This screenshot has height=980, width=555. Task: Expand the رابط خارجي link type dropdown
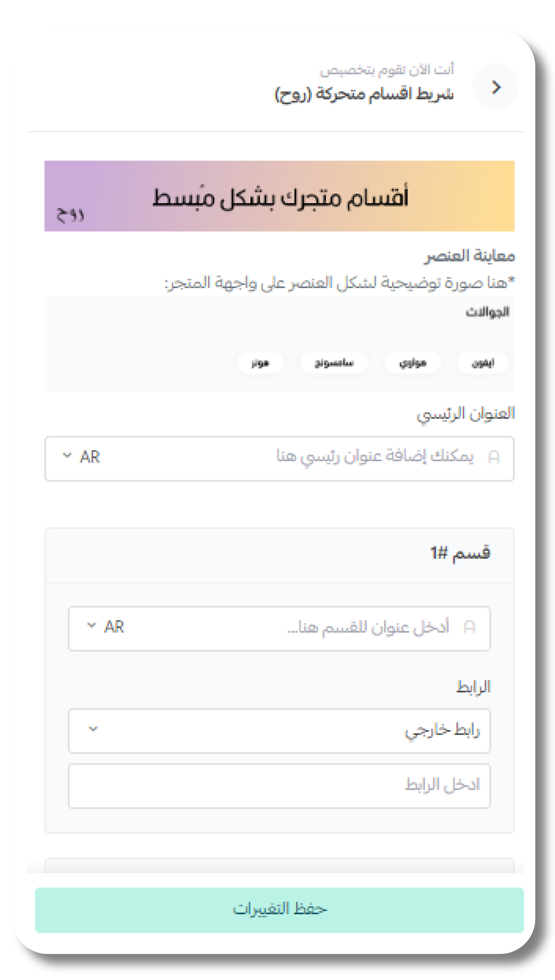tap(93, 730)
